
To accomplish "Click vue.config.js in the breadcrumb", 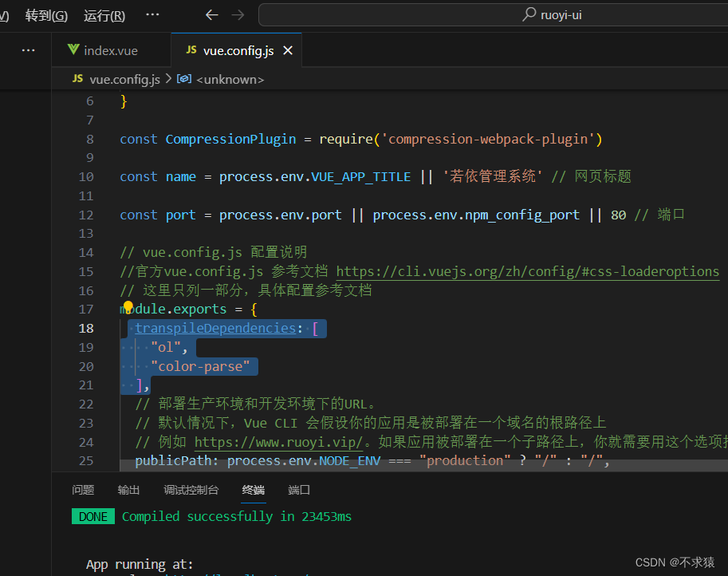I will (124, 80).
